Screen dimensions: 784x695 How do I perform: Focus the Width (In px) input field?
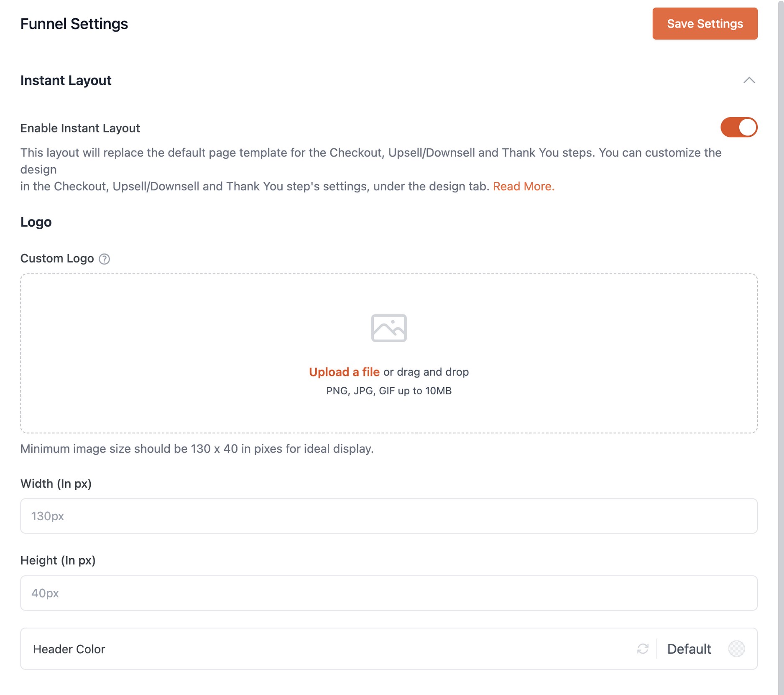(x=389, y=516)
